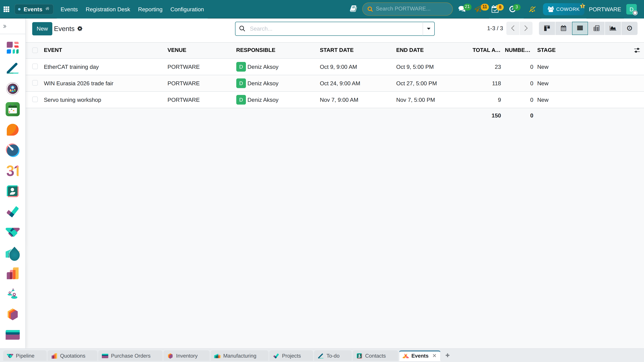
Task: Open the user avatar menu
Action: [x=632, y=9]
